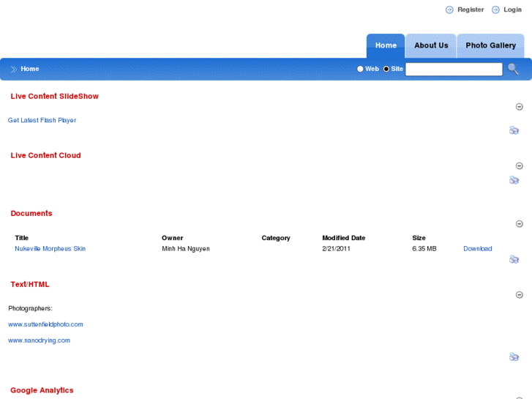Click print icon in Text/HTML module
The height and width of the screenshot is (399, 532).
(x=514, y=357)
